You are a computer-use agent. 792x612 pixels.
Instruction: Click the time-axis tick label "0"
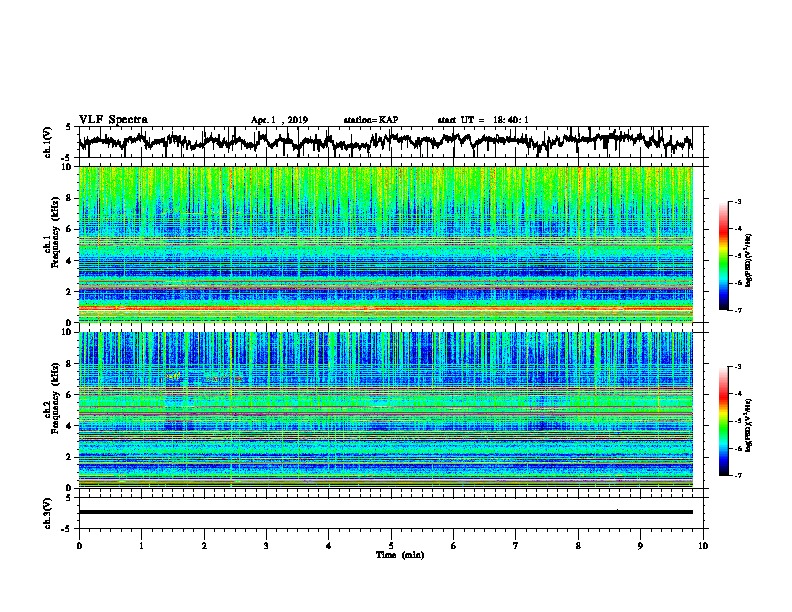coord(79,546)
